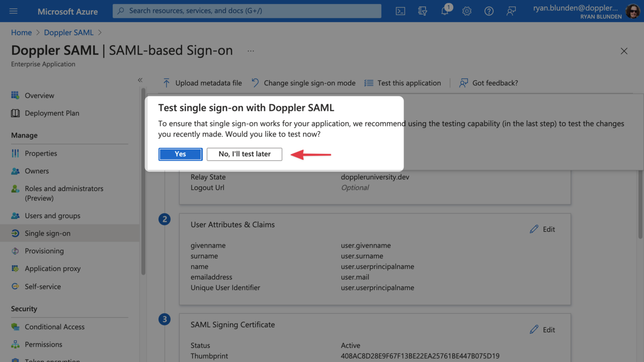Click the main page vertical scrollbar

[x=640, y=204]
